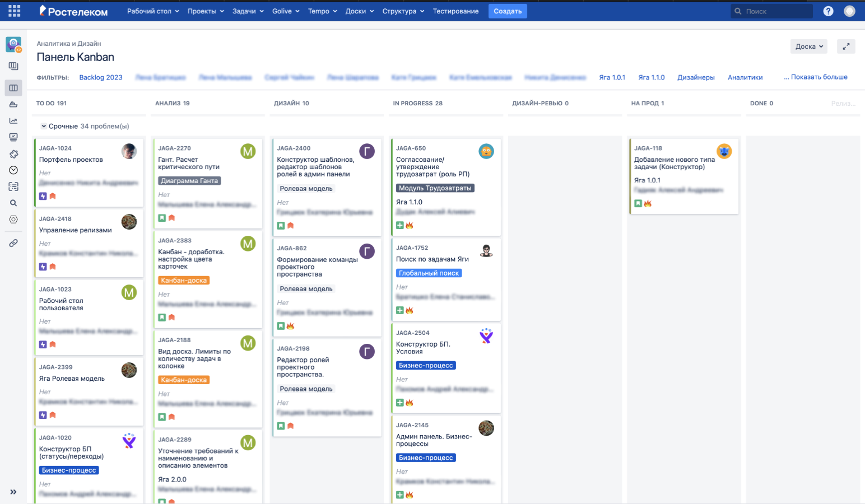Click the story type icon on JAGA-862

[281, 326]
